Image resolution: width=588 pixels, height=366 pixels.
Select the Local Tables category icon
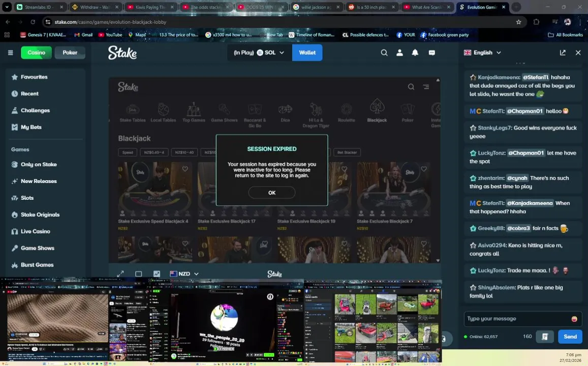click(x=163, y=112)
